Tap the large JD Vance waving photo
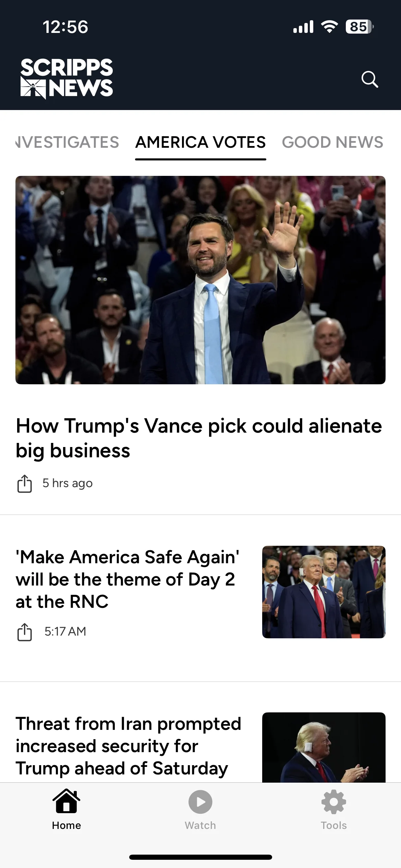Image resolution: width=401 pixels, height=868 pixels. [x=200, y=280]
